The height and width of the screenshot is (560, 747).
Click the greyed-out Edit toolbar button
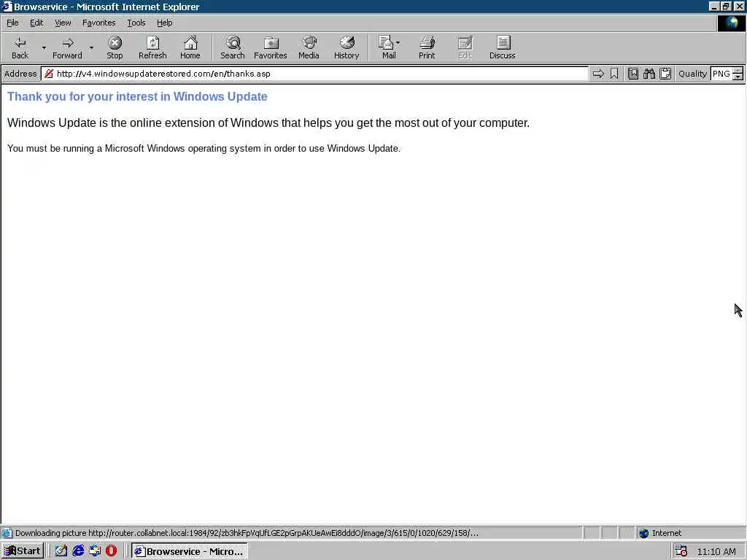tap(465, 47)
